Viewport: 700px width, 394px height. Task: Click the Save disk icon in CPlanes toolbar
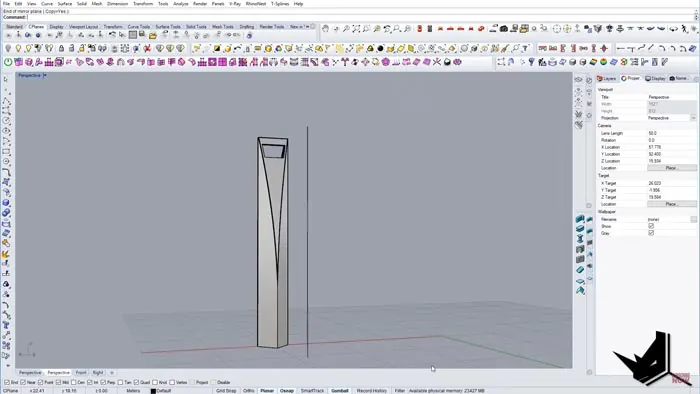click(x=142, y=34)
